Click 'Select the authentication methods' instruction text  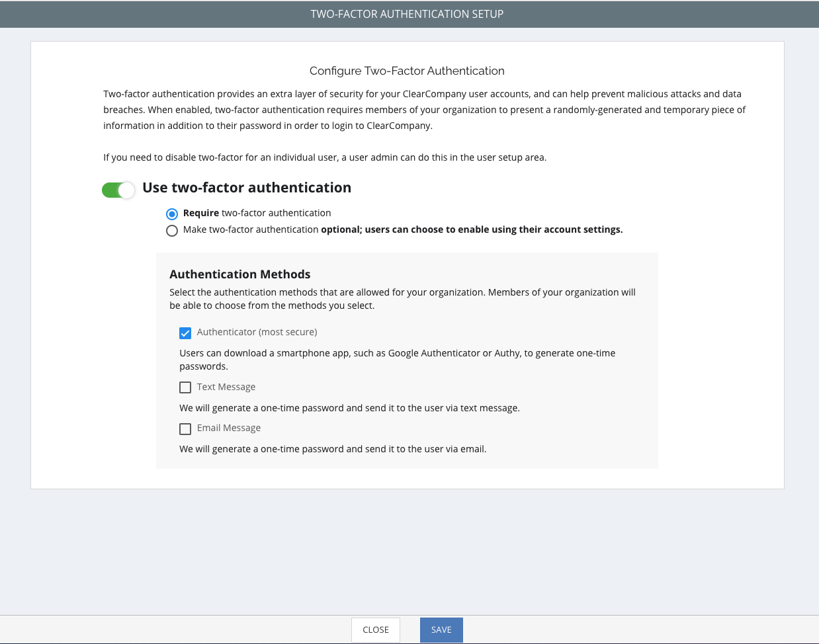click(402, 299)
